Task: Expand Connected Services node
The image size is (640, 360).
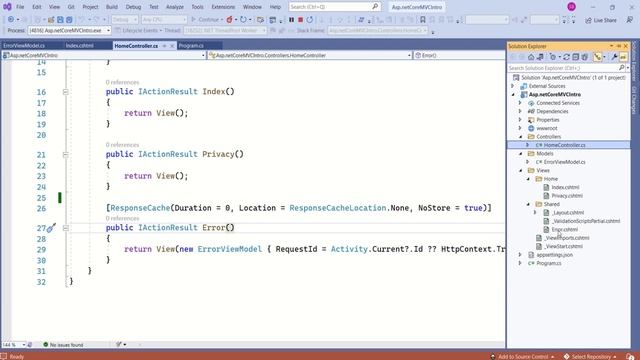Action: click(x=520, y=103)
